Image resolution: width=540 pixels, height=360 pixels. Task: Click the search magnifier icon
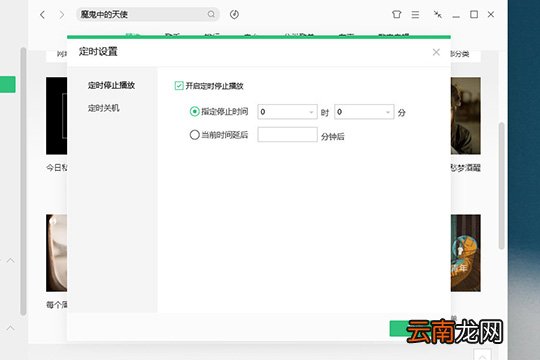click(x=211, y=14)
